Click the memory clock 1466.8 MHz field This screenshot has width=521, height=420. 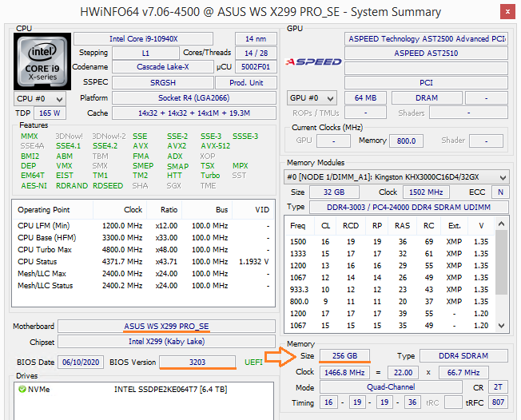(344, 373)
